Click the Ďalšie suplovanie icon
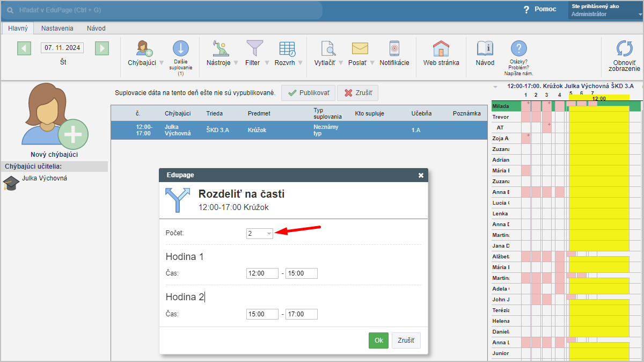This screenshot has width=644, height=362. pyautogui.click(x=180, y=48)
